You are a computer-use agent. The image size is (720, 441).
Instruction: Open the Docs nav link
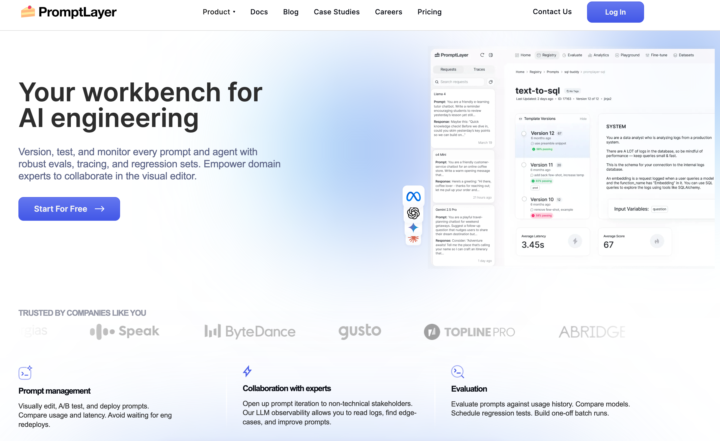pyautogui.click(x=259, y=12)
